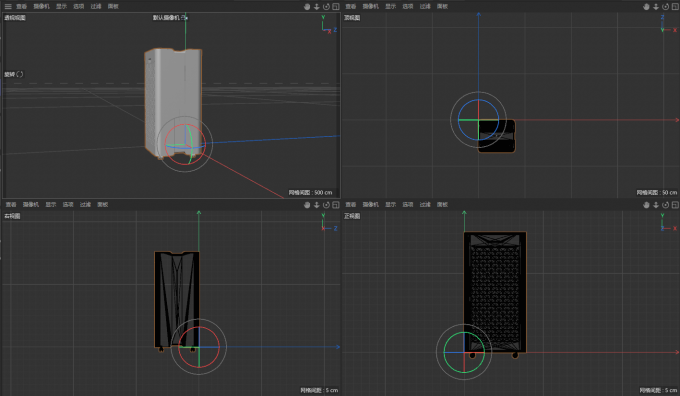Image resolution: width=680 pixels, height=396 pixels.
Task: Open 过滤 dropdown menu in the front view
Action: point(425,205)
